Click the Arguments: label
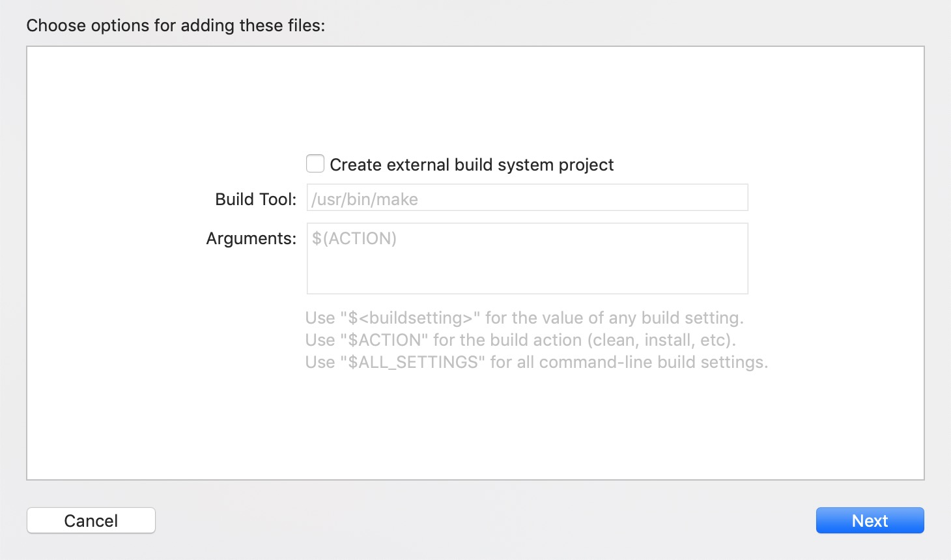Viewport: 951px width, 560px height. (x=249, y=238)
